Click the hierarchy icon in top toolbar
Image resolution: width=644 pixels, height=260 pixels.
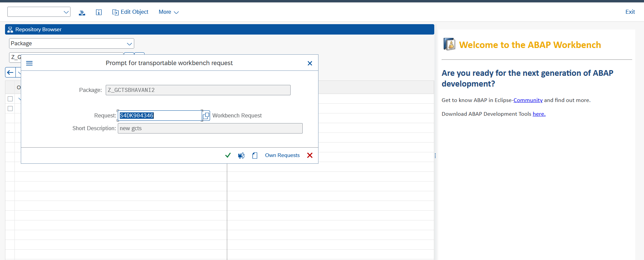(82, 12)
